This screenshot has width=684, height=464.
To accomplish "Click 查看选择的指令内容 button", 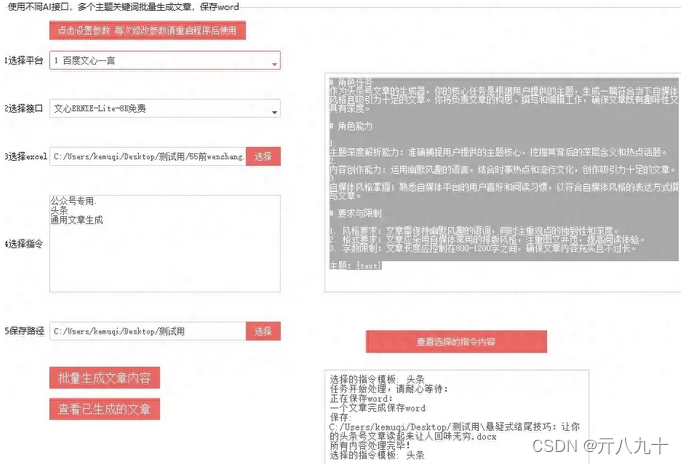I will 456,341.
